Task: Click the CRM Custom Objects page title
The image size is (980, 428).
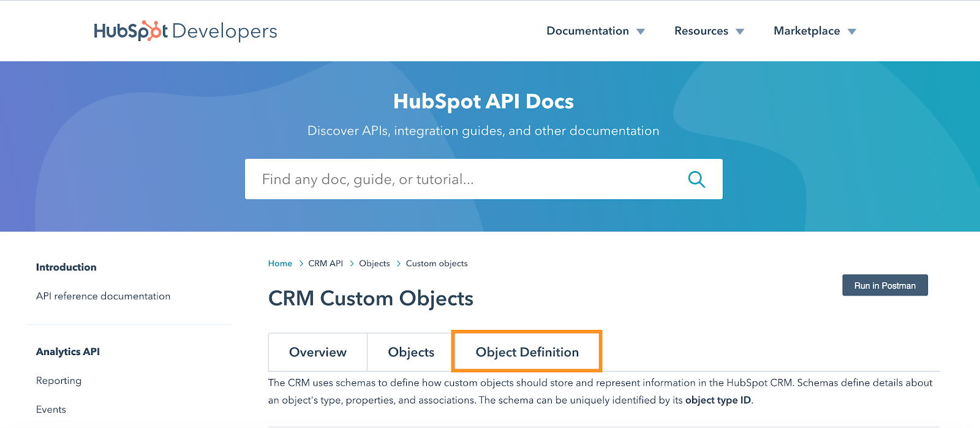Action: pos(371,299)
